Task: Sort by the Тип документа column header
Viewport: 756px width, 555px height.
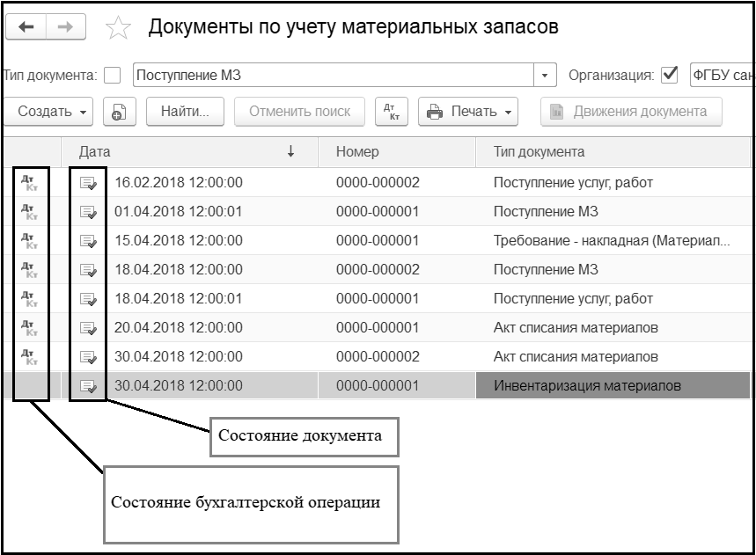Action: click(x=613, y=152)
